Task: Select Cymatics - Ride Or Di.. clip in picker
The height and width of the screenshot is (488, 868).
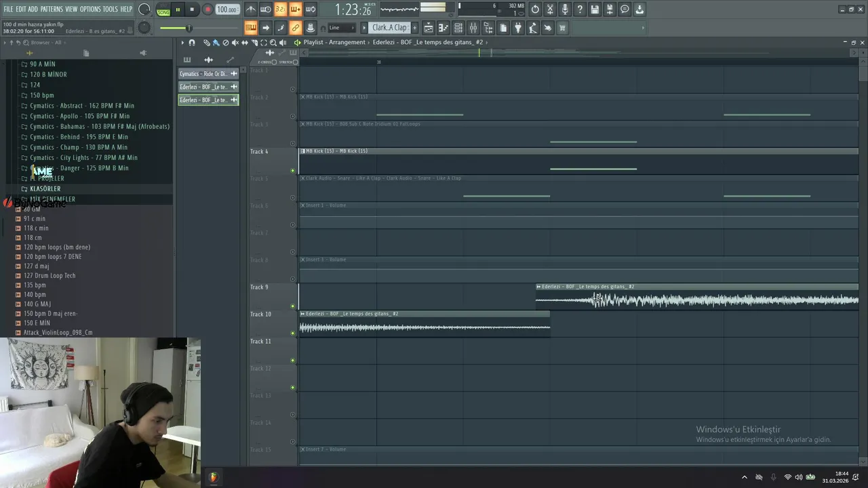Action: [x=208, y=73]
